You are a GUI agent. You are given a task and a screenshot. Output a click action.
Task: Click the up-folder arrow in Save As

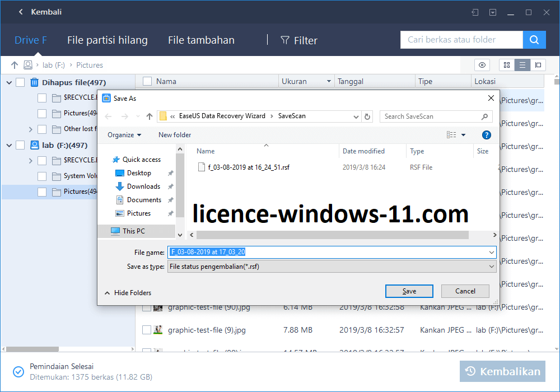point(150,116)
